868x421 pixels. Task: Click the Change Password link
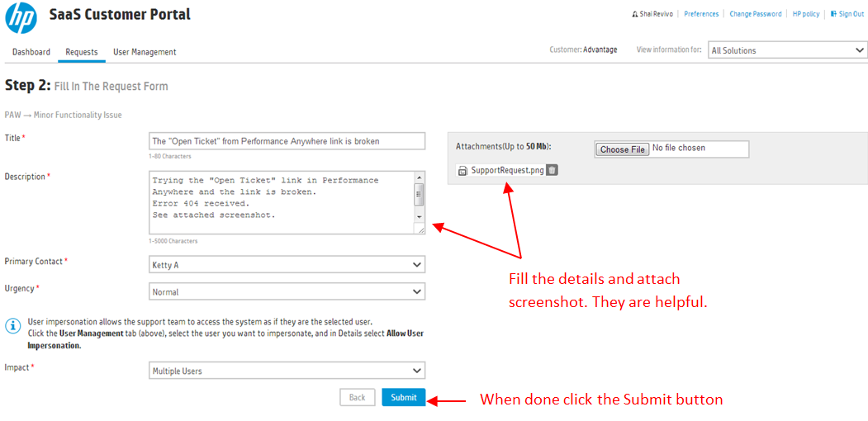pos(756,14)
